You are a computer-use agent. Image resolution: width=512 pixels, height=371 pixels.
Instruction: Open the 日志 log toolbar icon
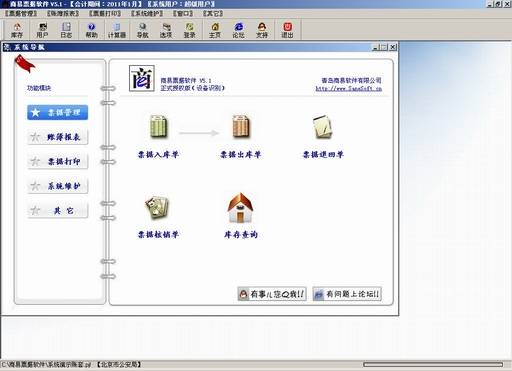coord(66,30)
